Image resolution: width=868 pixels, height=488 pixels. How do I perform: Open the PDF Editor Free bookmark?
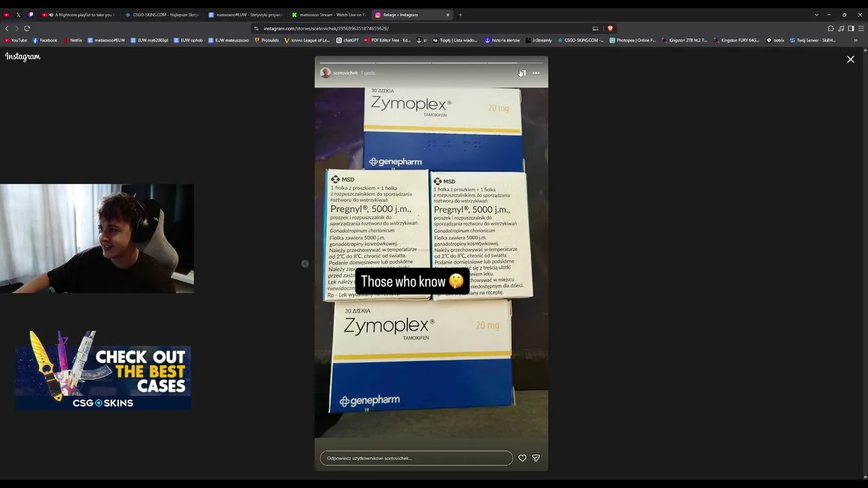(x=387, y=40)
